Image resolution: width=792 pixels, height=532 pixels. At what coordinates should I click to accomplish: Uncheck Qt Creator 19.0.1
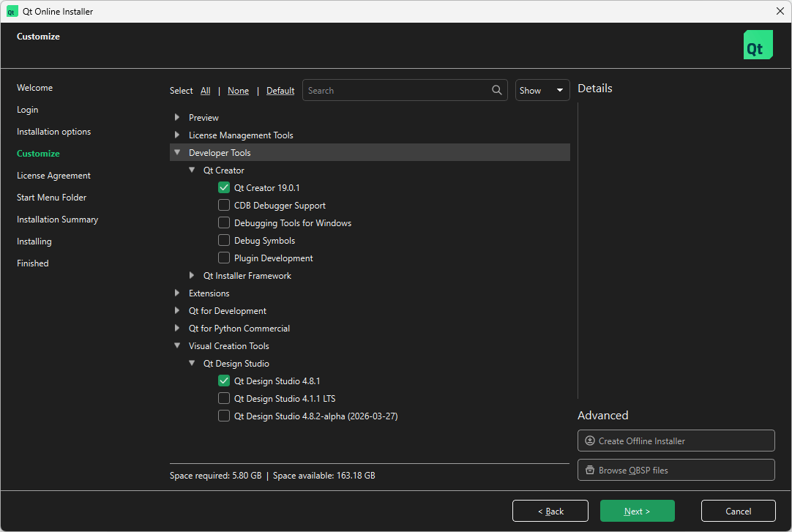pos(224,187)
